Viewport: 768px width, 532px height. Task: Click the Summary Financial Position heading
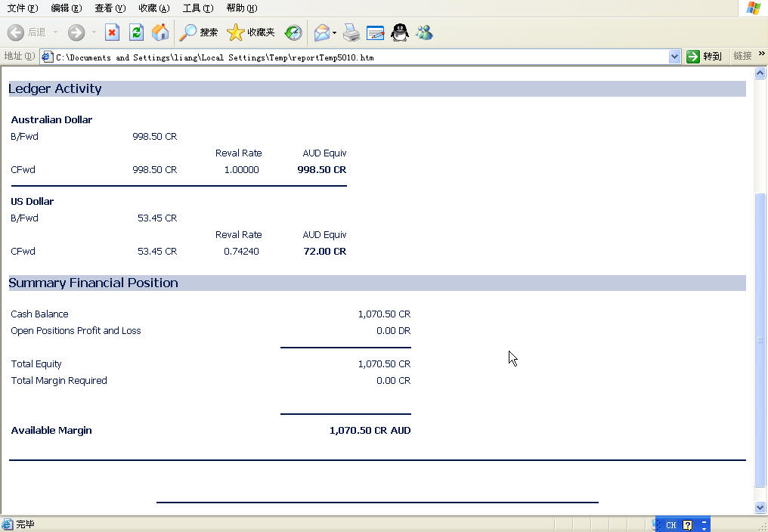[93, 283]
